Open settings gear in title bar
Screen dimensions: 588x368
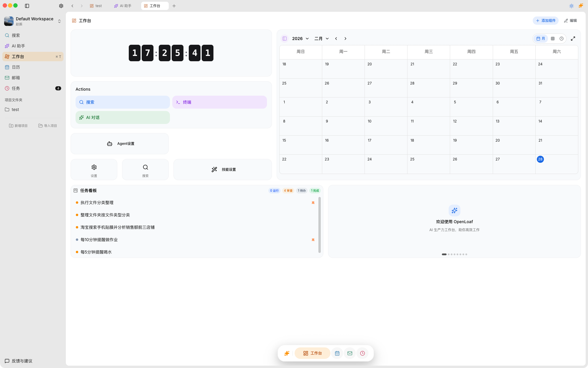61,6
